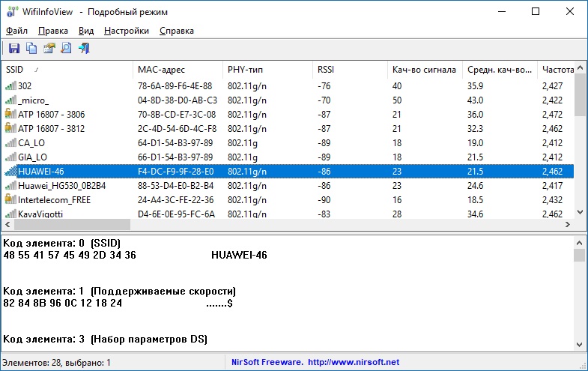The width and height of the screenshot is (588, 371).
Task: Click the signal icon next to HUAWEI-46
Action: pos(10,172)
